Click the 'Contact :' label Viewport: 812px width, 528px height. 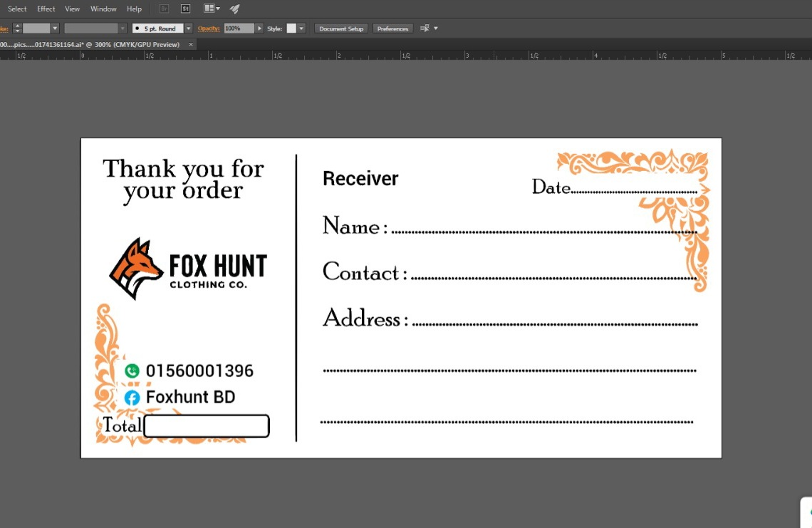coord(365,272)
